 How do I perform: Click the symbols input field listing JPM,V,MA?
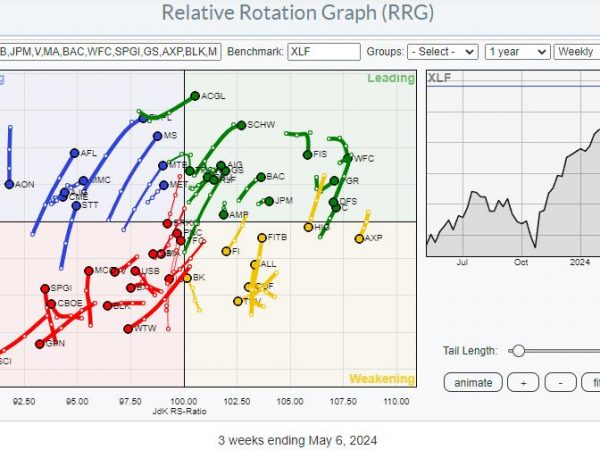pos(110,52)
